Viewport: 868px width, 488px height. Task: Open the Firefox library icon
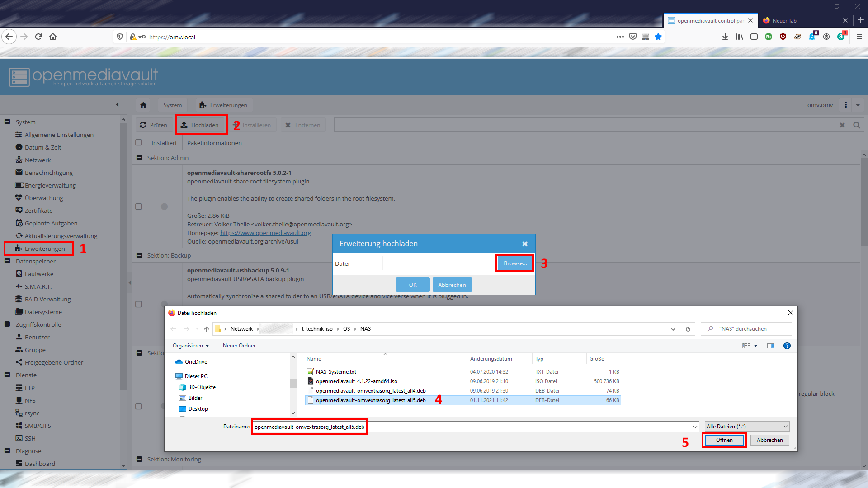tap(740, 37)
